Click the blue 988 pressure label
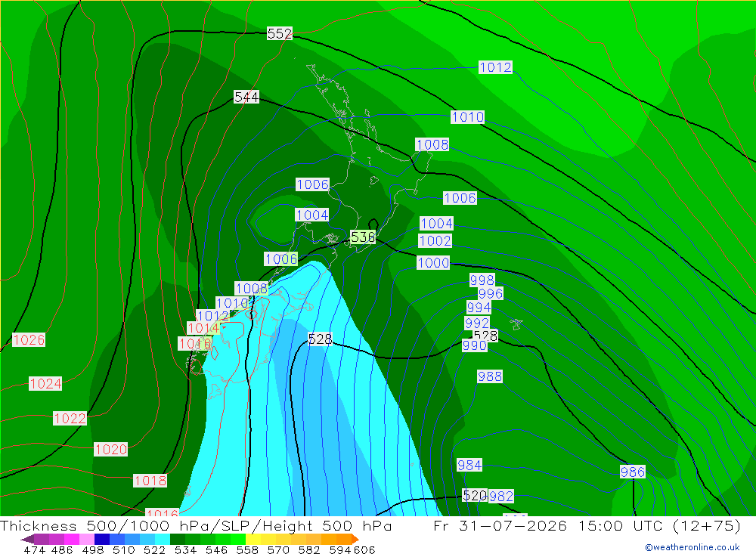This screenshot has height=554, width=756. 490,376
